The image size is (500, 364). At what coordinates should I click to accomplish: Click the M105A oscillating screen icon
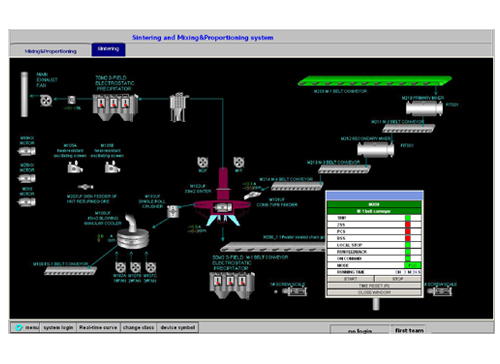pos(75,166)
